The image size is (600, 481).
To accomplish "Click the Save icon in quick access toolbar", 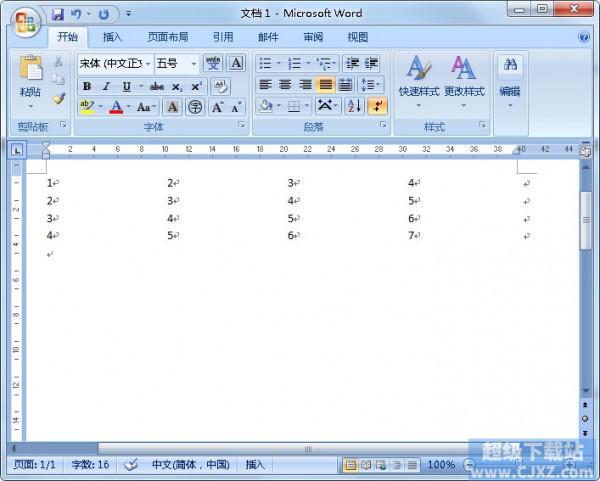I will point(57,14).
